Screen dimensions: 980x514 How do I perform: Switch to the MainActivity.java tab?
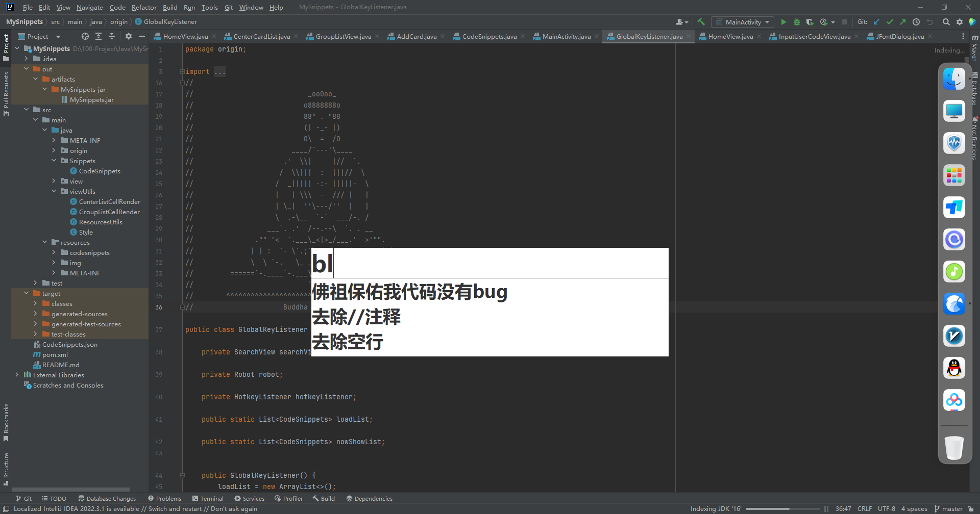[566, 36]
